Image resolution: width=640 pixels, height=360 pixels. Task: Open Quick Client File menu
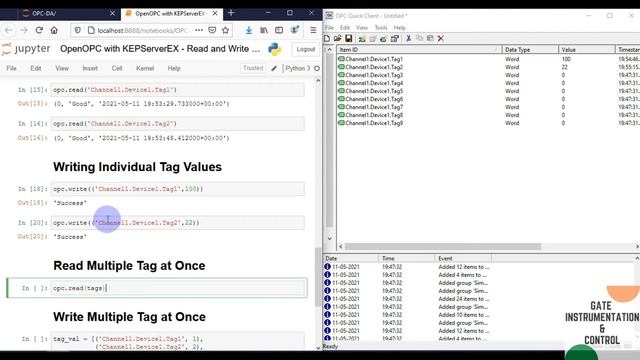pyautogui.click(x=329, y=27)
